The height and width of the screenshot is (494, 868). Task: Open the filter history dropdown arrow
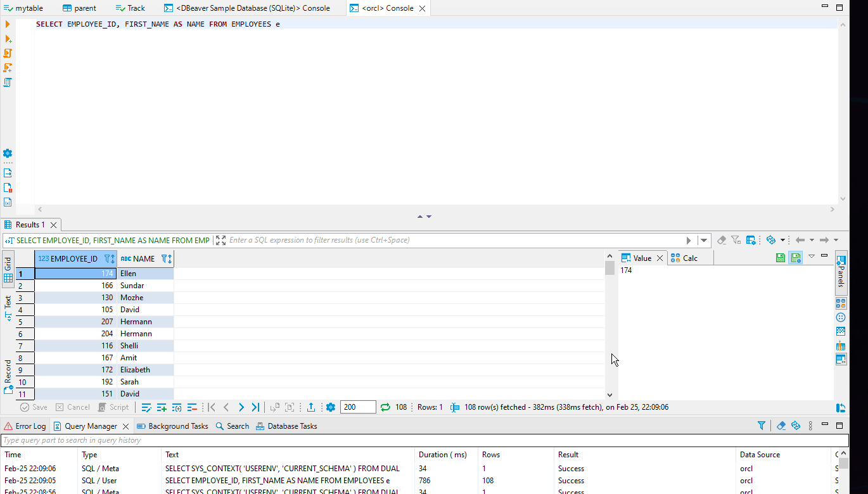[x=703, y=240]
